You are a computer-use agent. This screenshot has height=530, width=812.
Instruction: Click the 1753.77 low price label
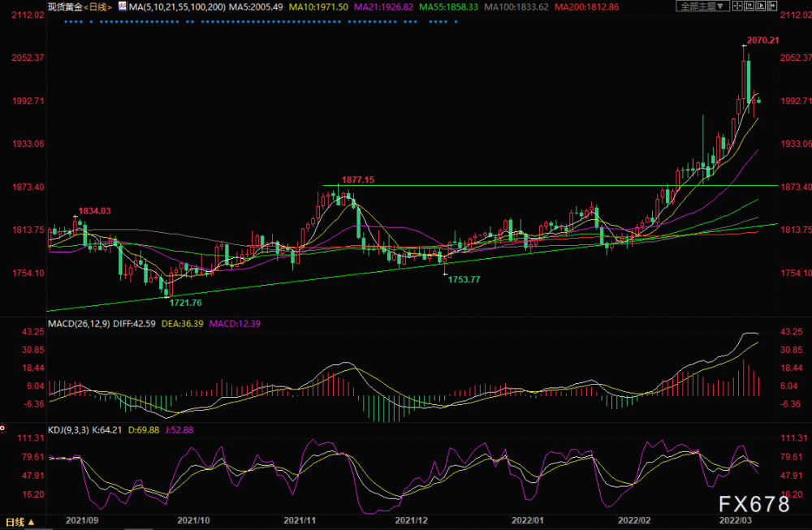pyautogui.click(x=464, y=279)
